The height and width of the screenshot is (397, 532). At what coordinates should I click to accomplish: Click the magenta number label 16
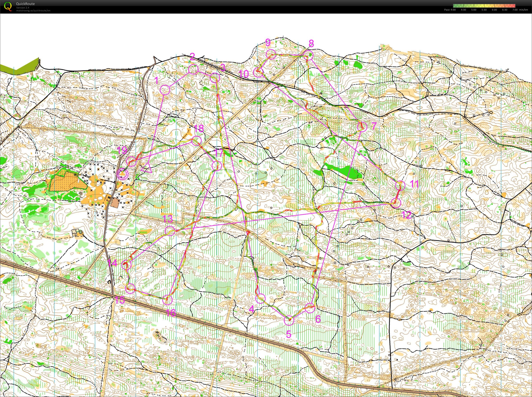point(171,313)
